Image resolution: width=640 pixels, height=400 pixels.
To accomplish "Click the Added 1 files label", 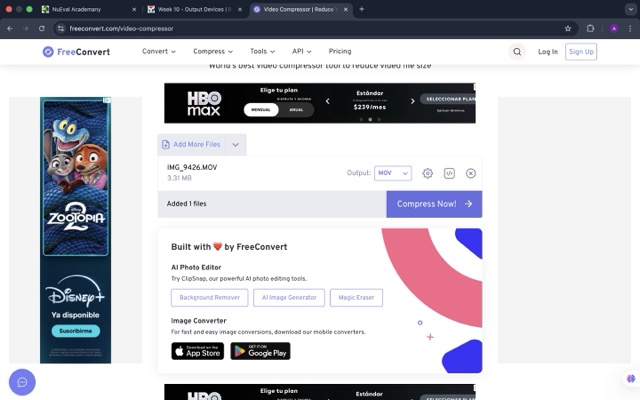I will tap(187, 204).
